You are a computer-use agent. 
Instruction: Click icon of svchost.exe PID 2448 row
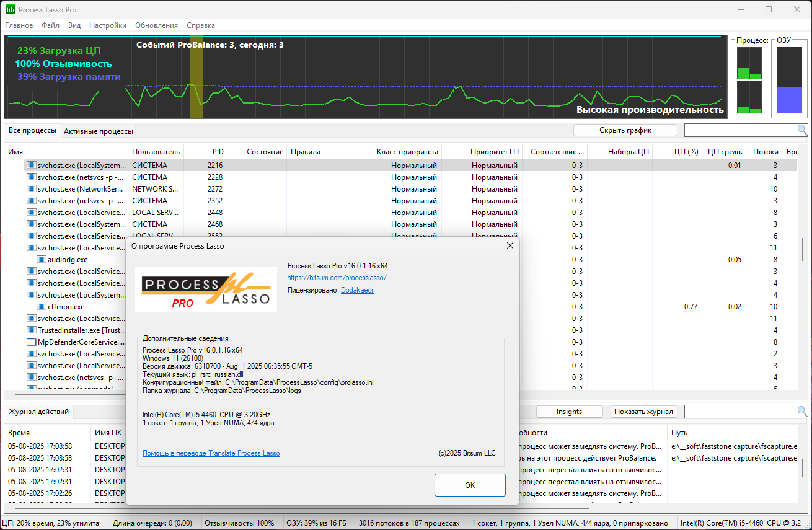[31, 213]
